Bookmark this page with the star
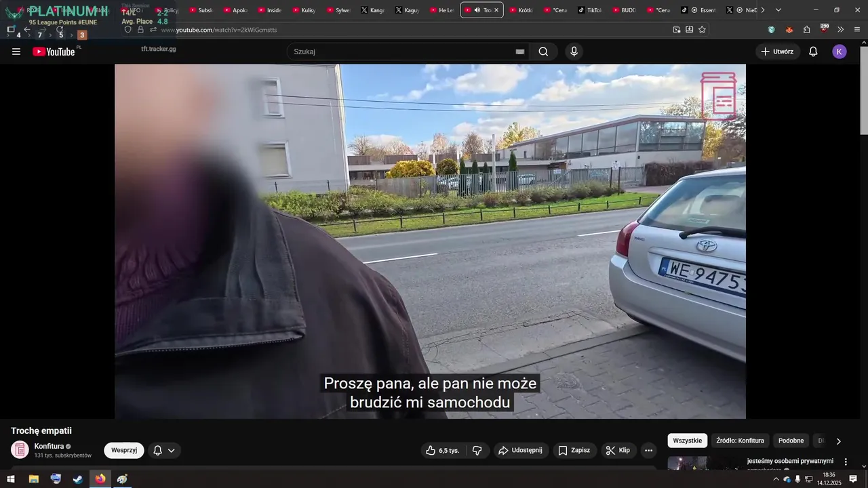868x488 pixels. [702, 30]
